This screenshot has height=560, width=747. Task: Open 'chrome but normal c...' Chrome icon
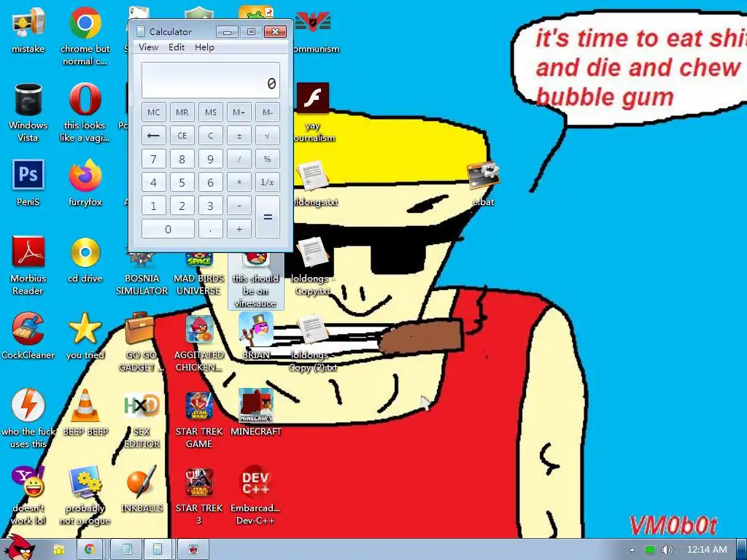[85, 36]
